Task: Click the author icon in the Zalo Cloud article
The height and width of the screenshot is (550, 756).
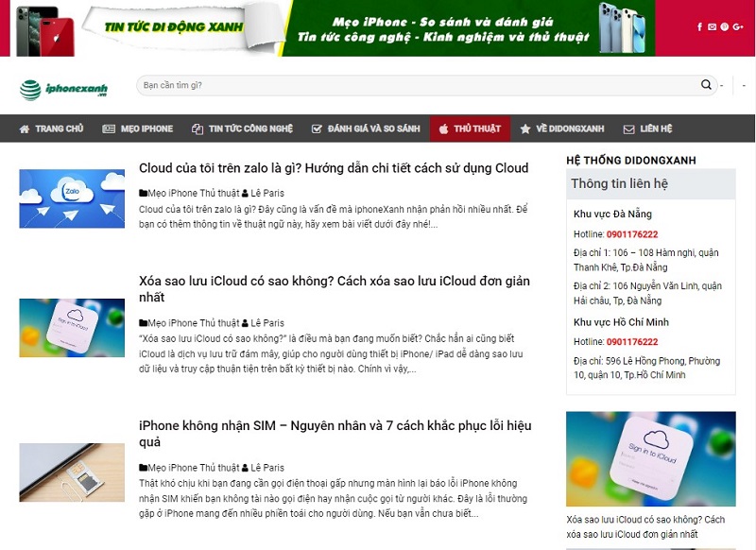Action: [245, 194]
